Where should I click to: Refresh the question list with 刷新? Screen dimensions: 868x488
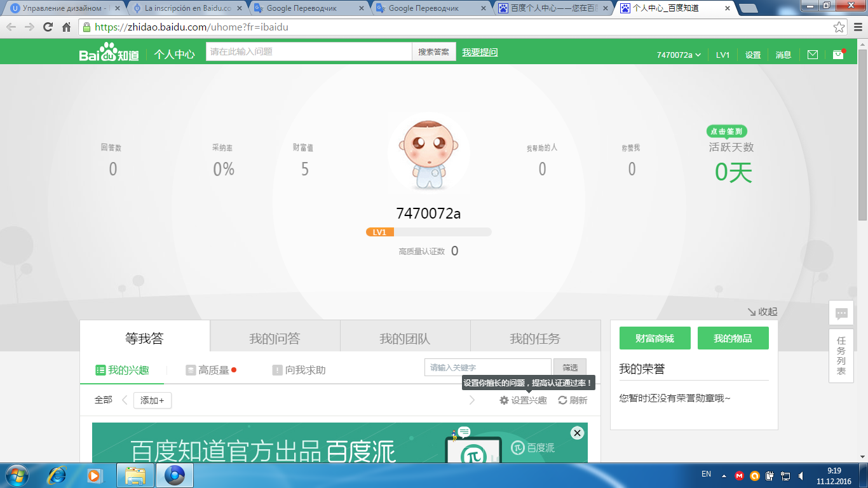tap(573, 400)
